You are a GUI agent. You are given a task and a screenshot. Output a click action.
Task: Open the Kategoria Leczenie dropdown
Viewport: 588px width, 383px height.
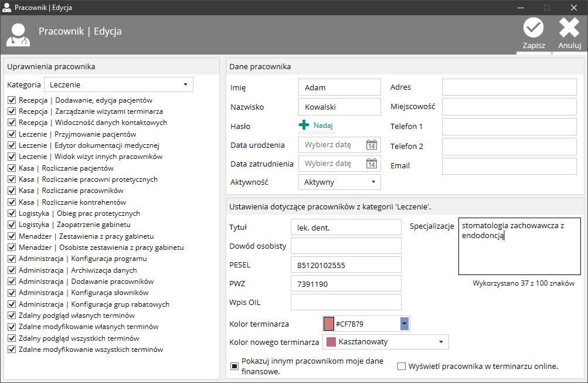[118, 85]
